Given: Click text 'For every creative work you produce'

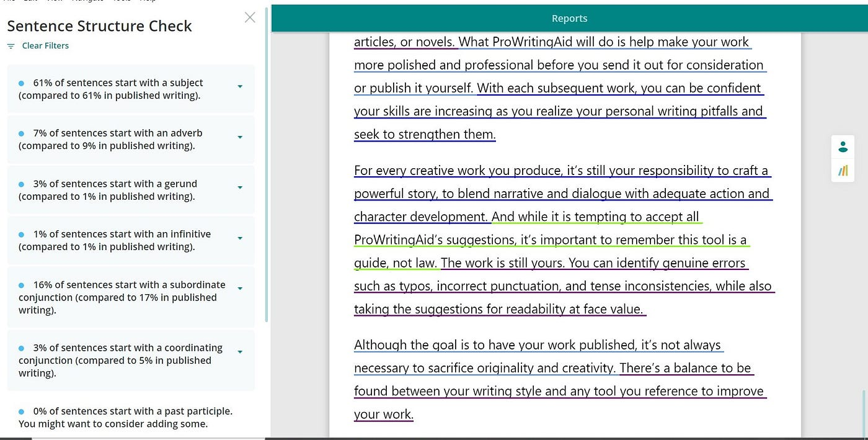Looking at the screenshot, I should 458,171.
